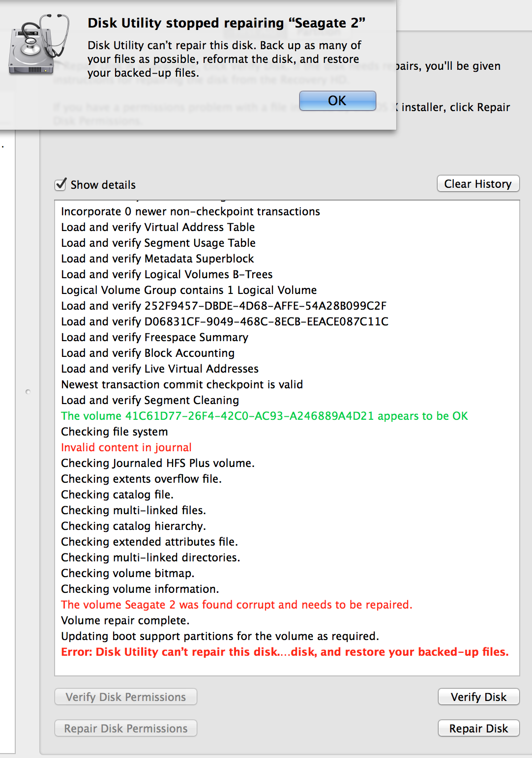Select the 'Volume repair complete.' log line
The image size is (532, 758).
125,620
